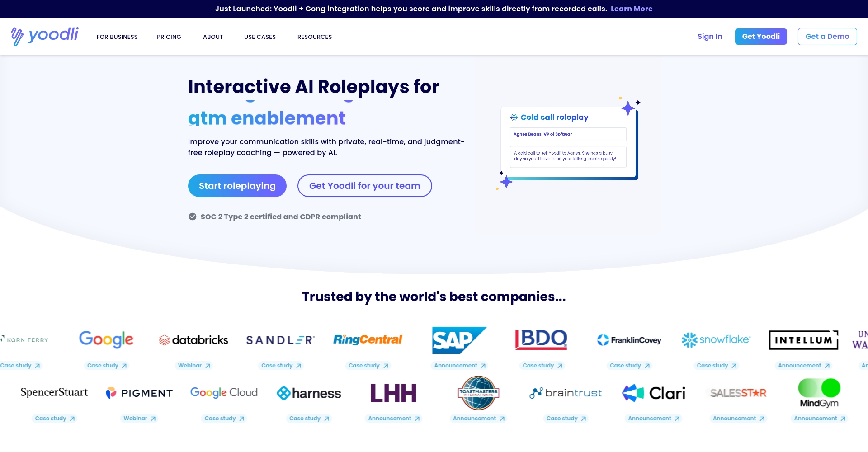The image size is (868, 452).
Task: Follow the Learn More banner link
Action: [x=631, y=9]
